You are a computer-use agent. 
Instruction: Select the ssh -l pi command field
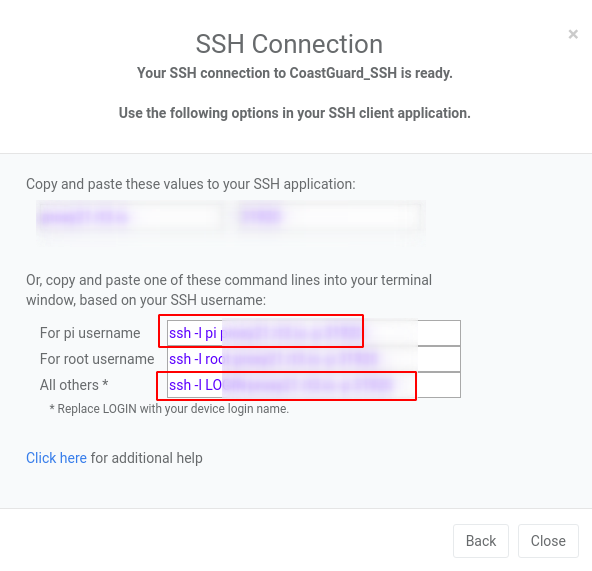[313, 333]
